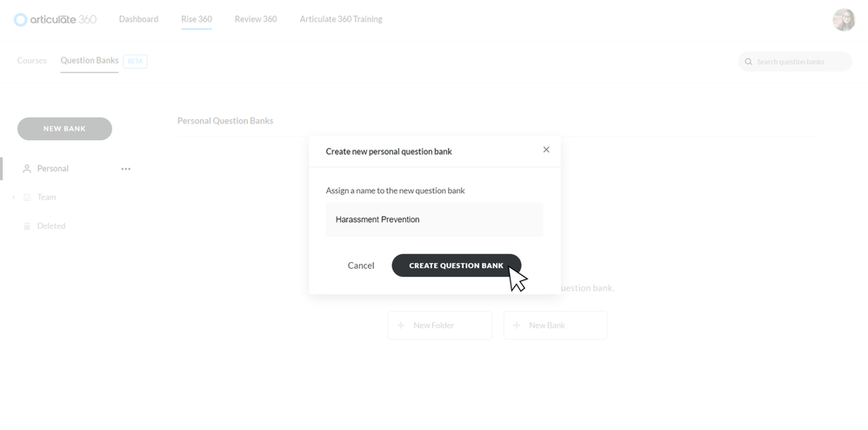The width and height of the screenshot is (868, 430).
Task: Expand the Team tree item arrow
Action: 14,198
